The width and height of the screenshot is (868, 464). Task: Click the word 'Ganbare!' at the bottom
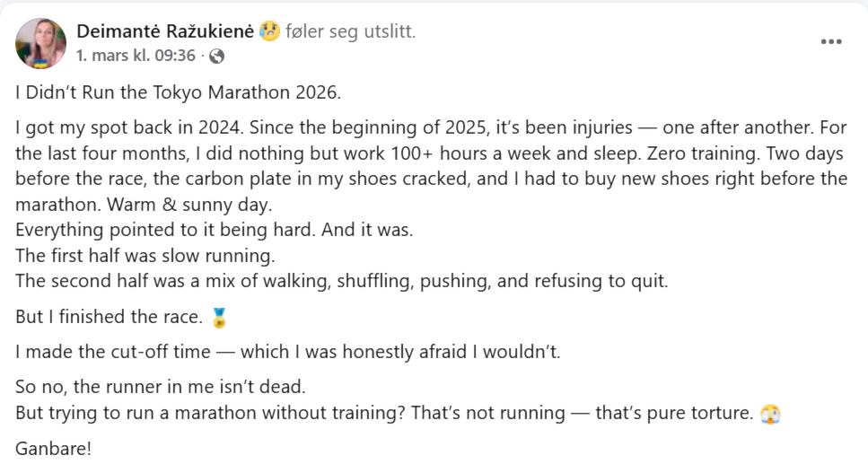[x=54, y=448]
